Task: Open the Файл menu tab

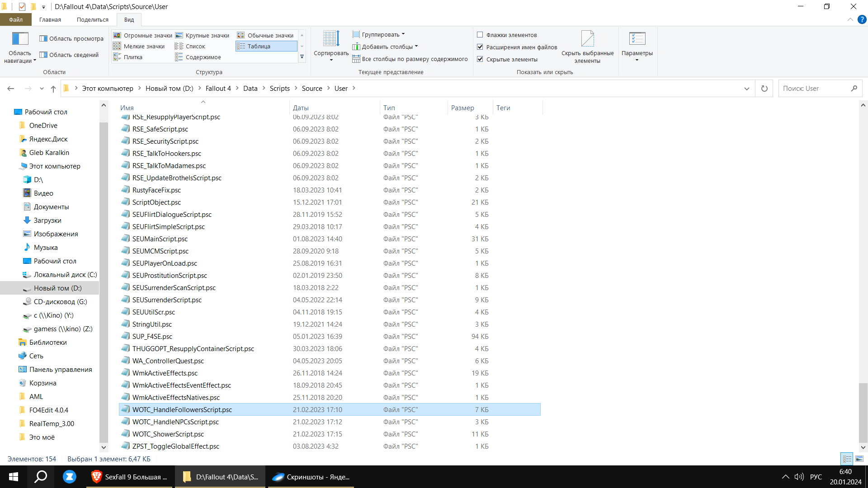Action: point(15,19)
